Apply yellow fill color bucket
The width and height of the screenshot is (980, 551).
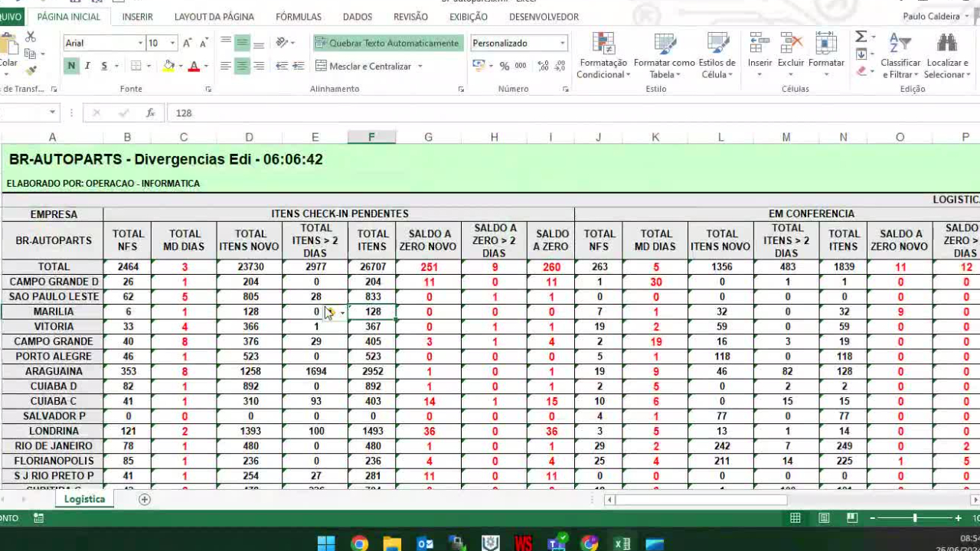(x=168, y=67)
